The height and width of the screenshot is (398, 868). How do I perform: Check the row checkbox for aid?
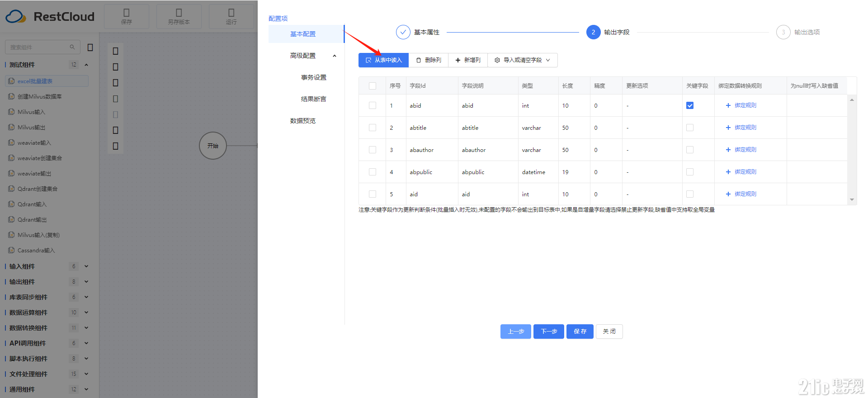tap(373, 194)
